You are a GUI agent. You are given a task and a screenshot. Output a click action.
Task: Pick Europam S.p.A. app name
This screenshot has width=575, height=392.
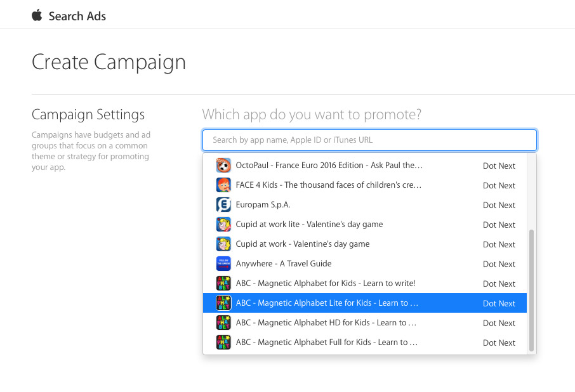tap(263, 205)
